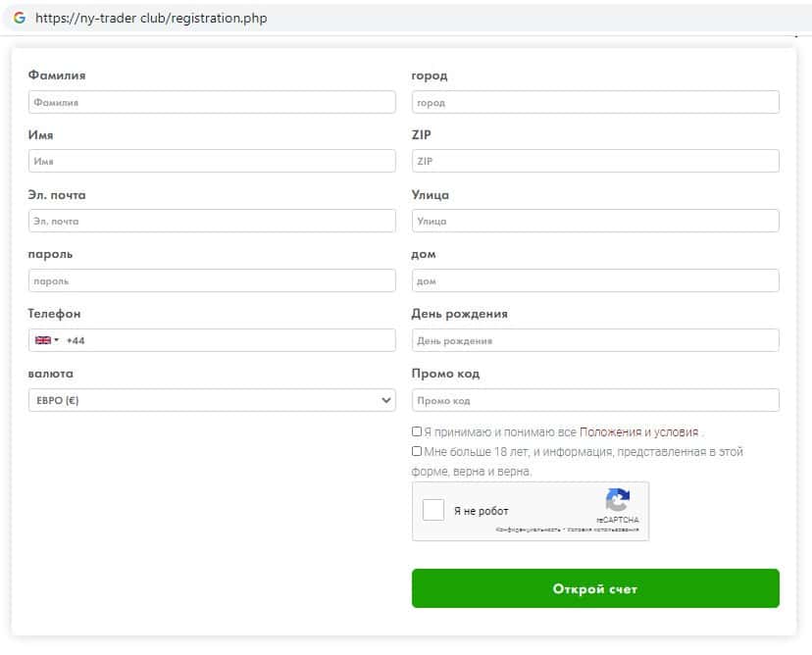Click the ZIP code field
Screen dimensions: 812x655
click(595, 161)
